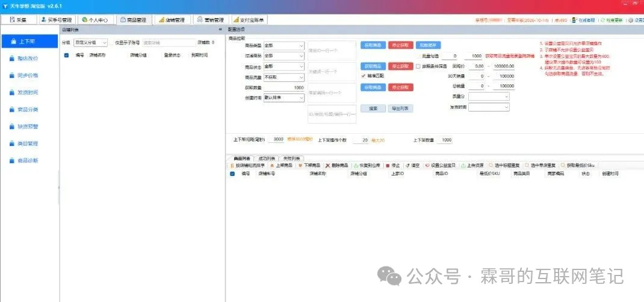Open 整店改价 in the left sidebar
This screenshot has height=302, width=644.
pos(28,58)
